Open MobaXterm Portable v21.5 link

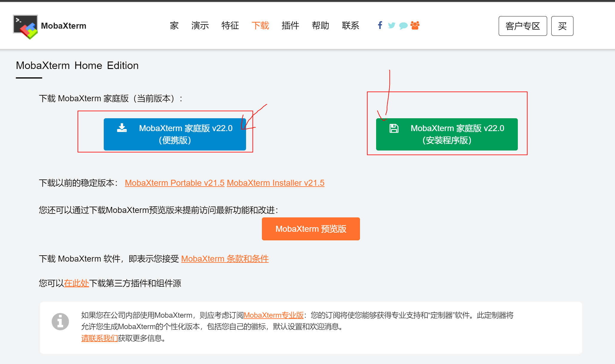pos(175,183)
